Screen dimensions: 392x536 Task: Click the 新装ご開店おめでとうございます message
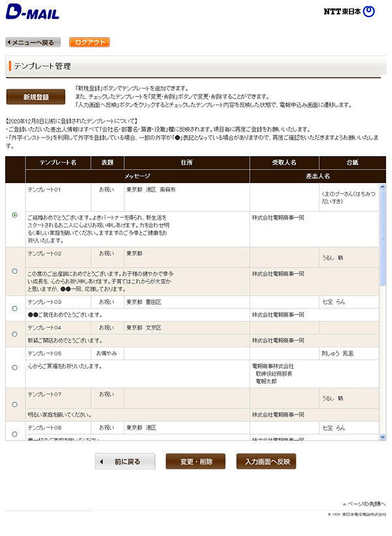pyautogui.click(x=65, y=341)
